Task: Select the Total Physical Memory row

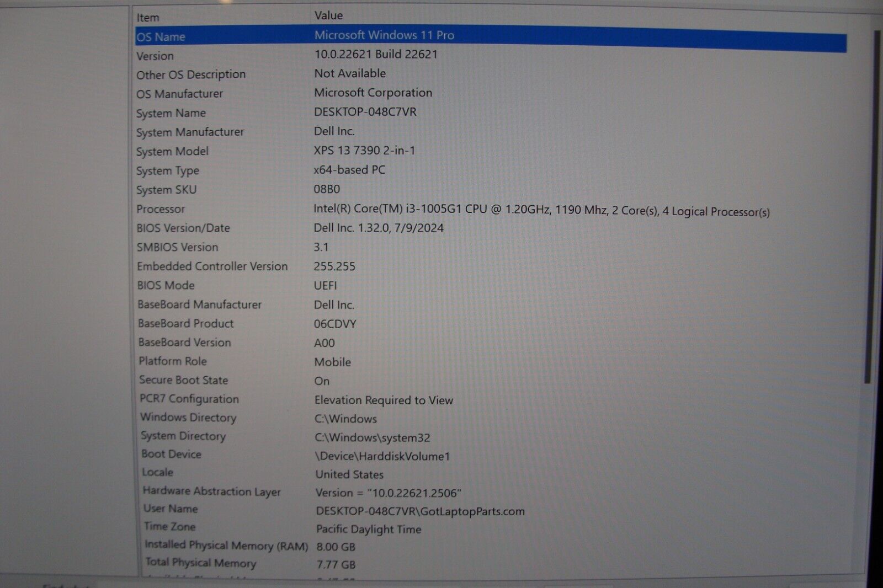Action: (x=201, y=563)
